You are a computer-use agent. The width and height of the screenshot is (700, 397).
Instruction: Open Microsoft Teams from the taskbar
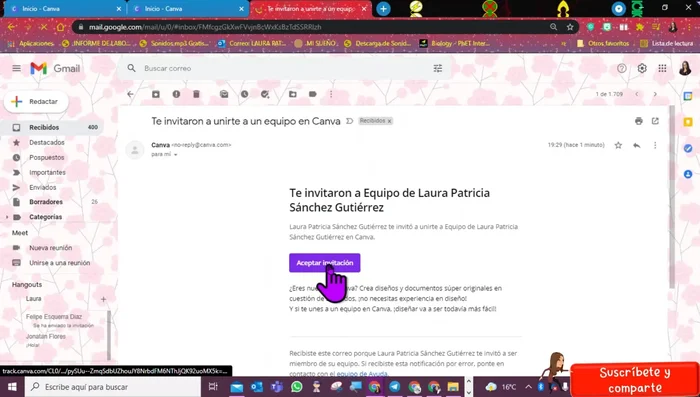[x=277, y=387]
